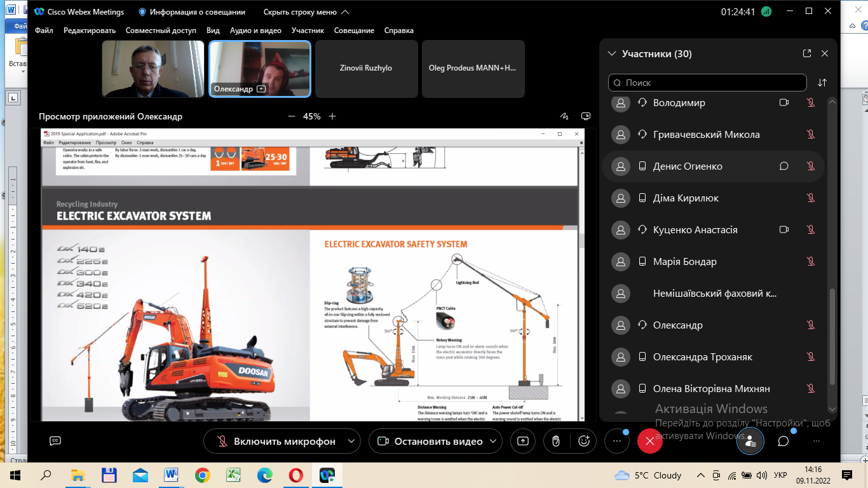
Task: Click the participant search field Поиск
Action: point(707,83)
